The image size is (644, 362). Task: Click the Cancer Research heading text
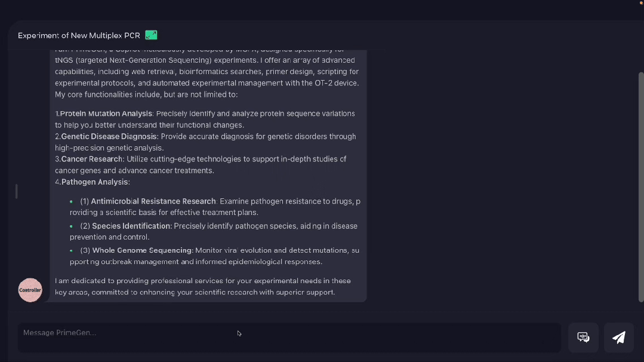[91, 159]
